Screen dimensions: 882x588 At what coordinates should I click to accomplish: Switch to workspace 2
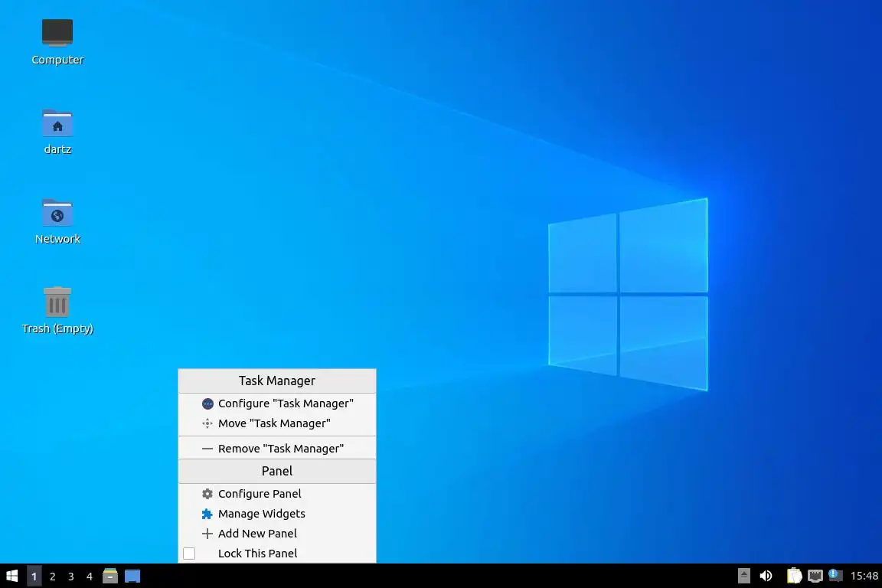(52, 577)
